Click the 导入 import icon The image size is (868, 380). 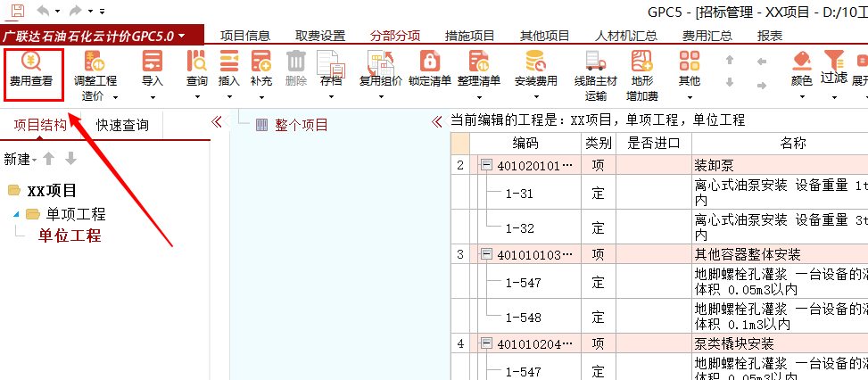[153, 61]
